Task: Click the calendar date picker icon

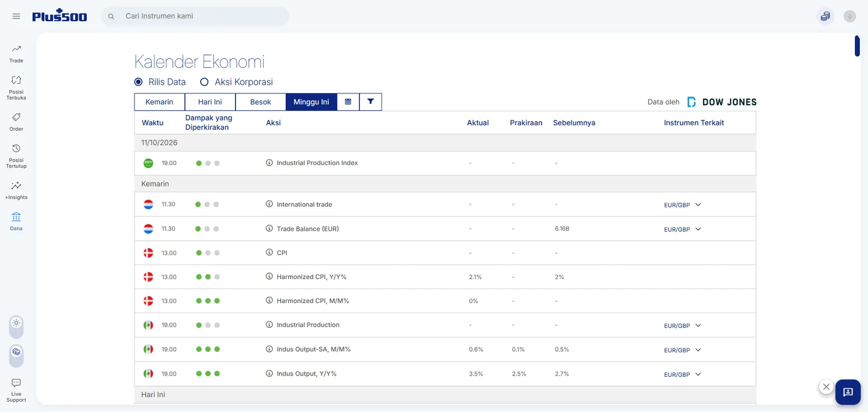Action: tap(348, 102)
